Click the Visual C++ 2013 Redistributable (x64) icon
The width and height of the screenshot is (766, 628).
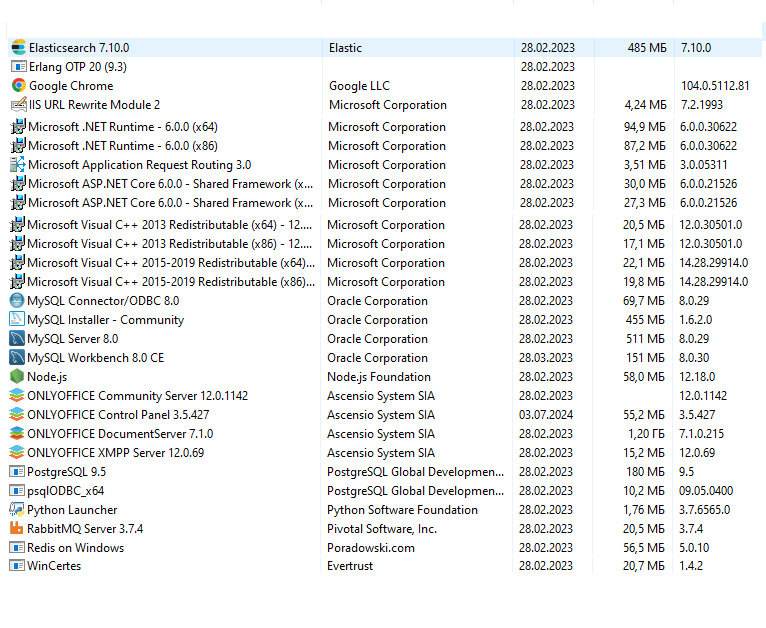tap(17, 225)
